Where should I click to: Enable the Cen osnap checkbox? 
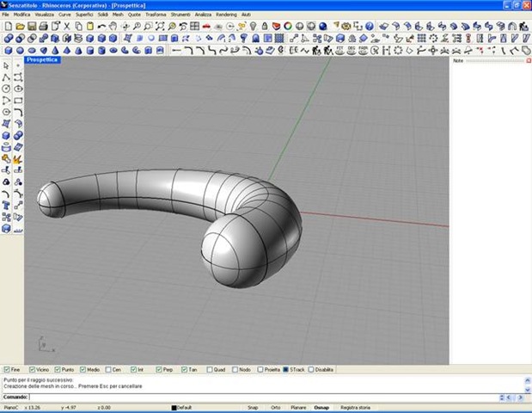click(x=108, y=370)
